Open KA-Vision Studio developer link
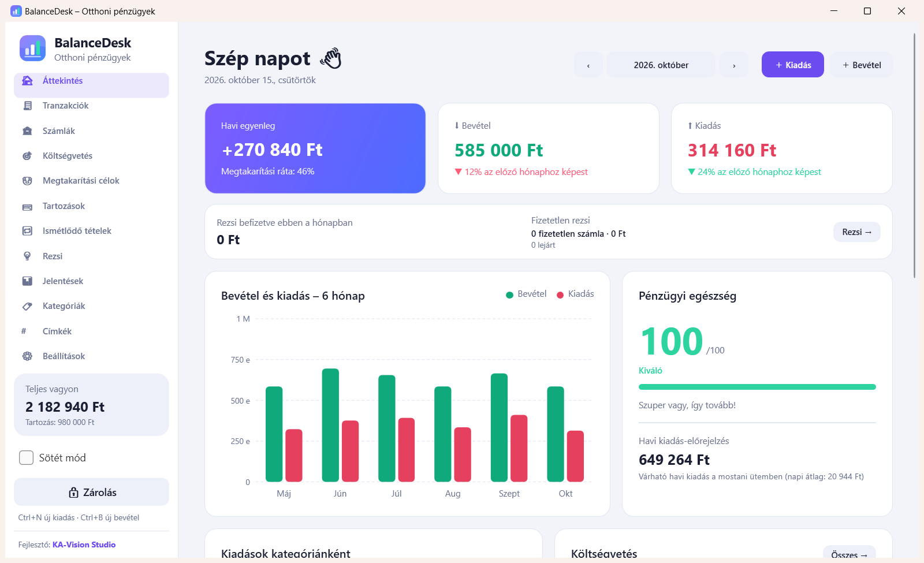 (x=84, y=545)
